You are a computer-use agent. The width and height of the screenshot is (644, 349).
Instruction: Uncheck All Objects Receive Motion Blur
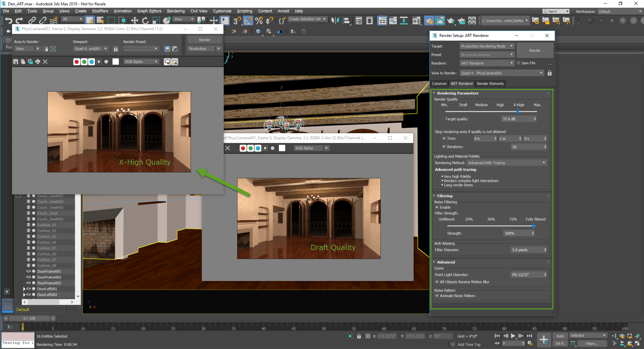(x=437, y=282)
